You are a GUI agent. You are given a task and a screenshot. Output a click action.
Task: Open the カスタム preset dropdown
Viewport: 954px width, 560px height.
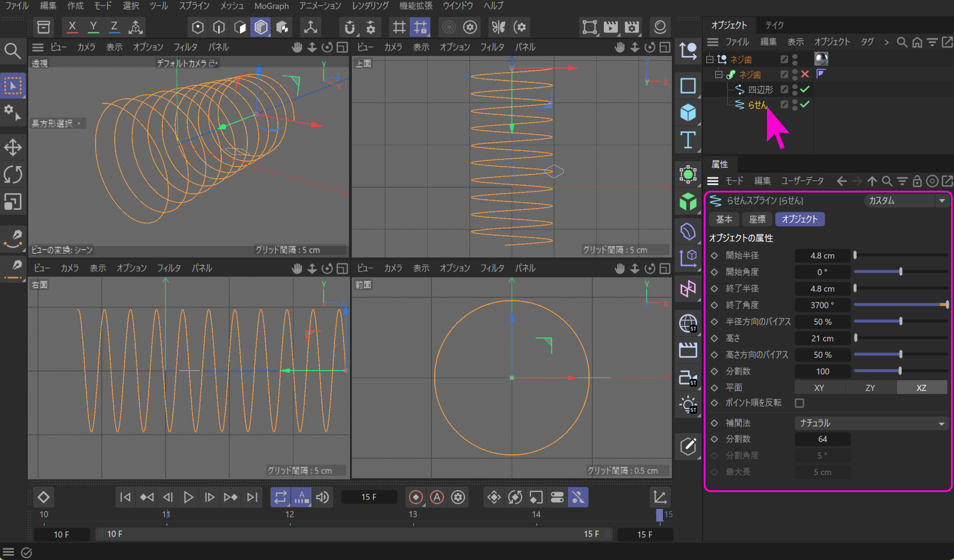(906, 201)
